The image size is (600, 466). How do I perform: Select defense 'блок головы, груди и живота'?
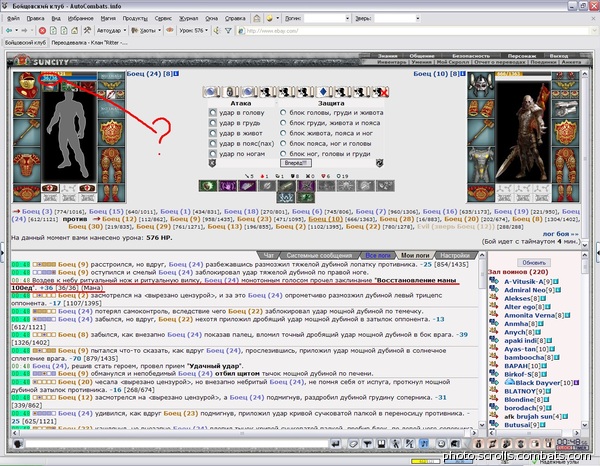click(283, 112)
